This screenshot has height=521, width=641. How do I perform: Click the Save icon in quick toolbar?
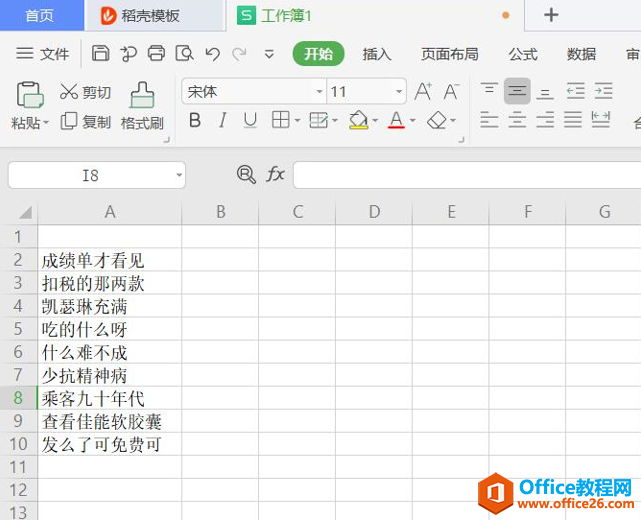[101, 54]
